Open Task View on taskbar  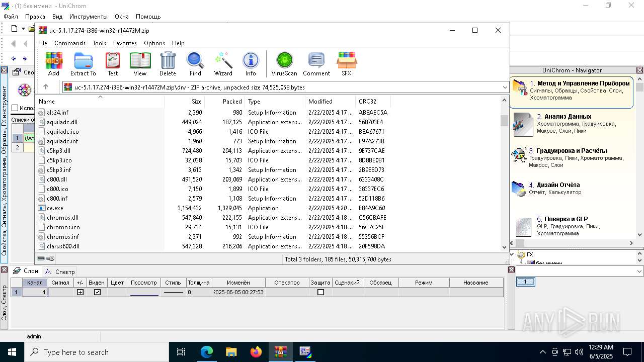click(x=181, y=352)
